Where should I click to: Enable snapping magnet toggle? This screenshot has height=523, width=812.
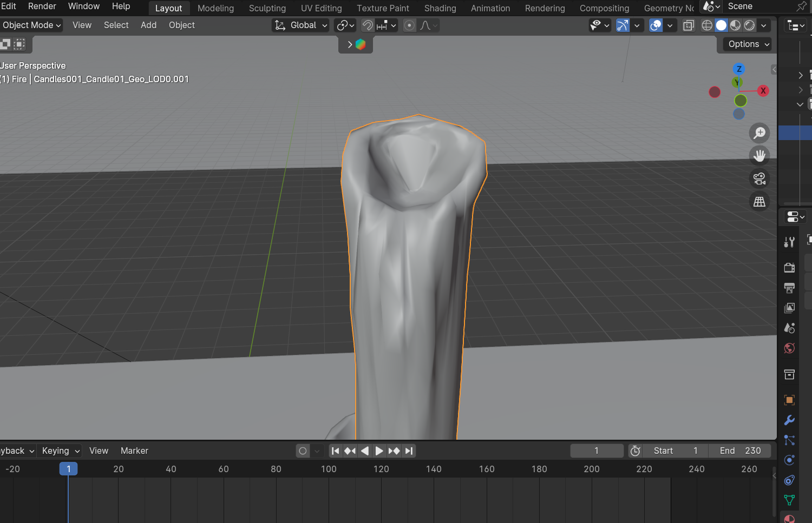click(368, 25)
